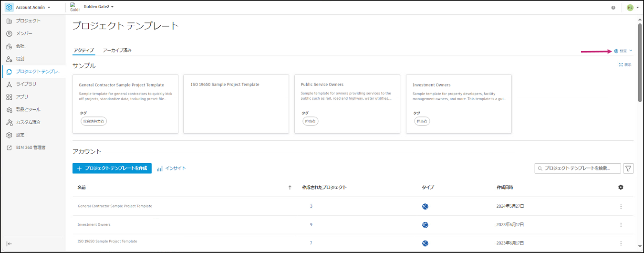The height and width of the screenshot is (253, 644).
Task: Click プロジェクト テンプレートを作成 button
Action: coord(112,168)
